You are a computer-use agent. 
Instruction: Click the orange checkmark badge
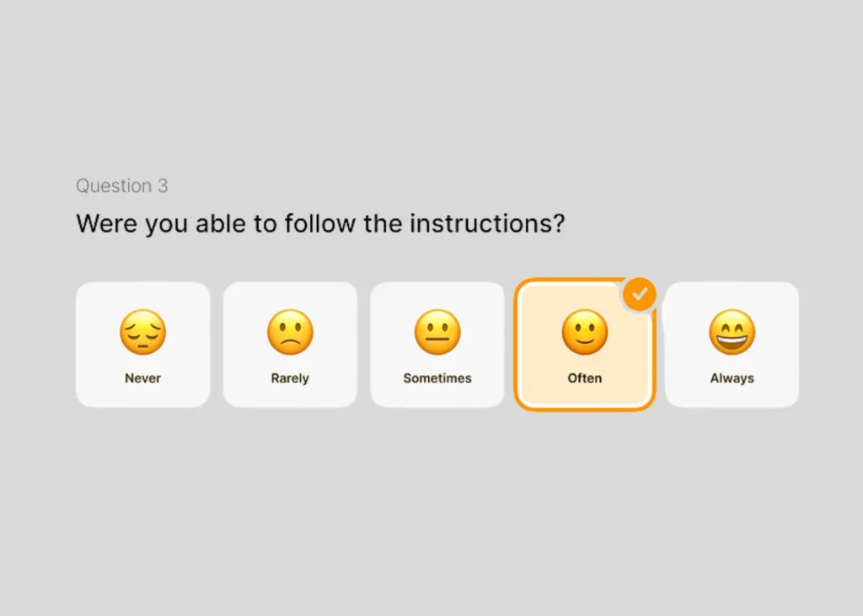(x=640, y=294)
